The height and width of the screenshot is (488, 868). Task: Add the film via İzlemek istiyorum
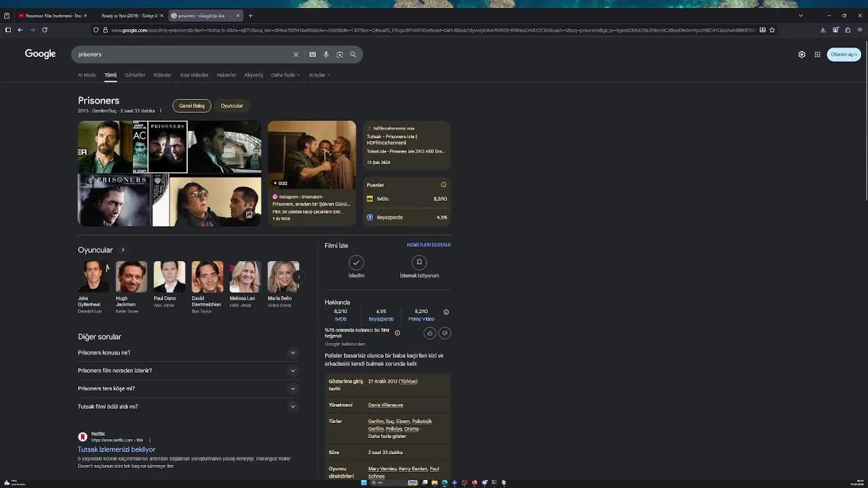pos(419,267)
